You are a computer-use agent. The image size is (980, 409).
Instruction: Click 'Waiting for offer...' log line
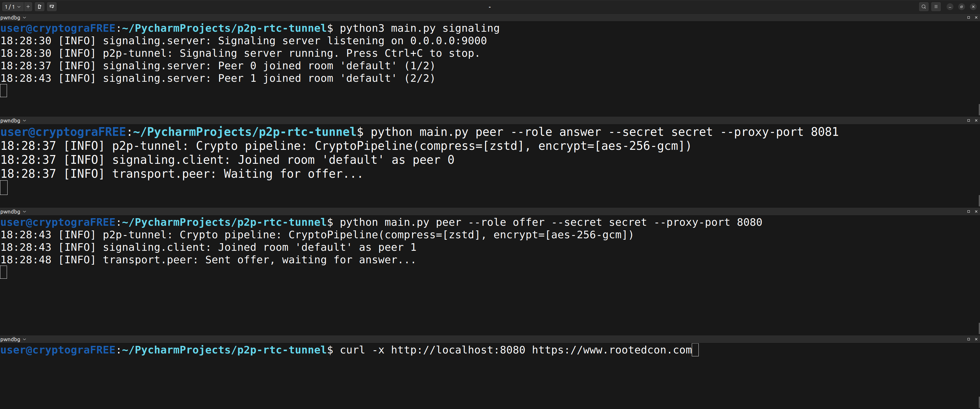pyautogui.click(x=293, y=174)
